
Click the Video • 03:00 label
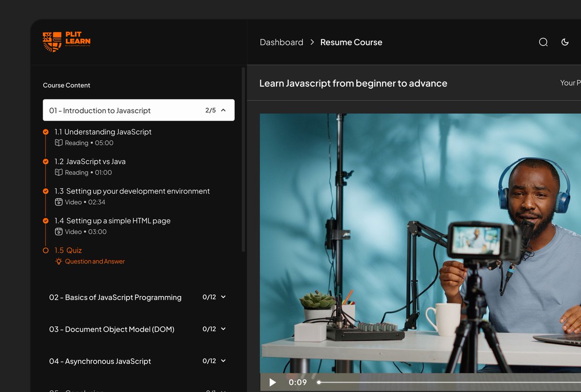86,231
